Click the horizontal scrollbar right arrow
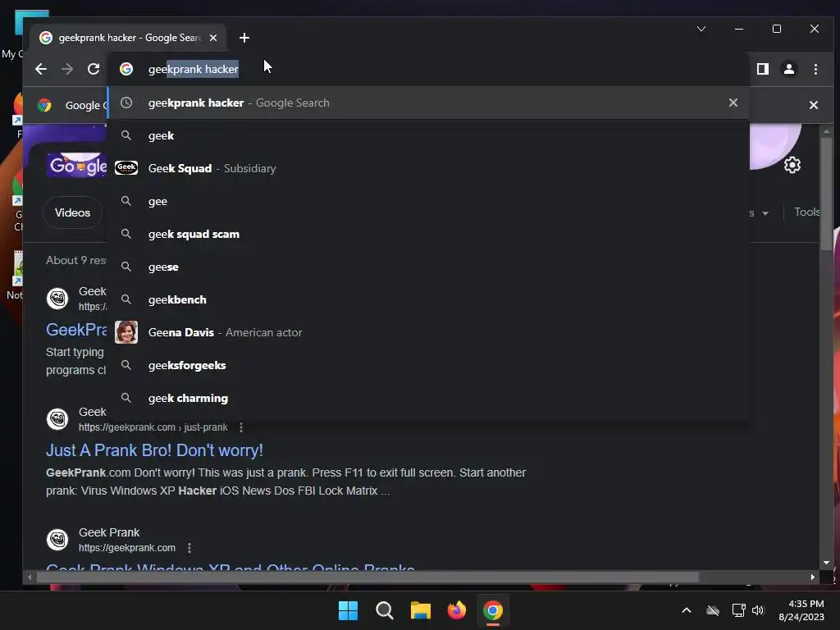 (813, 577)
